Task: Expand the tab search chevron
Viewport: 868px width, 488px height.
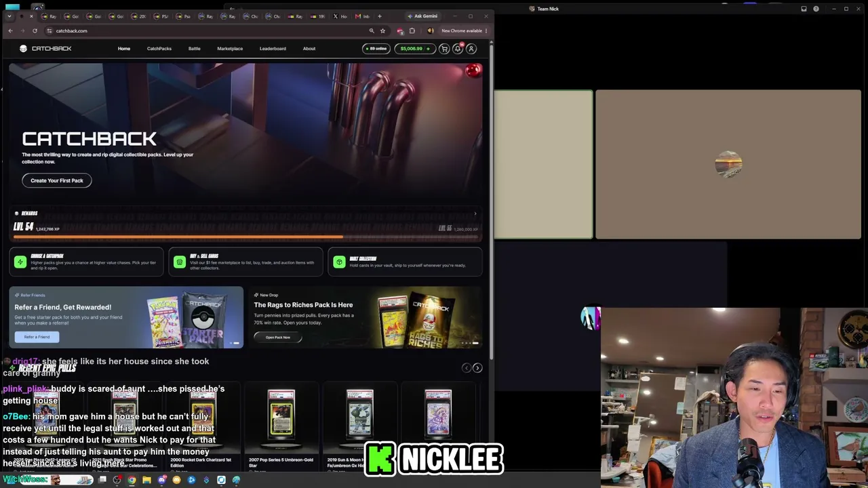Action: coord(10,16)
